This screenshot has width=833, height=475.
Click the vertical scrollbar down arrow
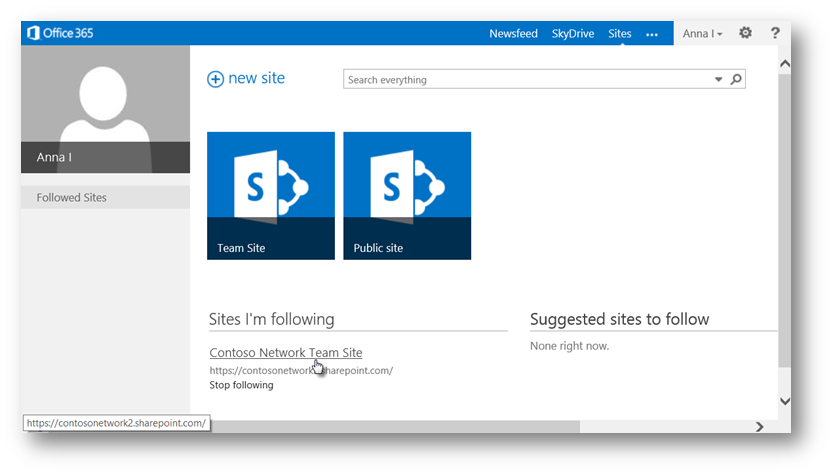pyautogui.click(x=785, y=401)
